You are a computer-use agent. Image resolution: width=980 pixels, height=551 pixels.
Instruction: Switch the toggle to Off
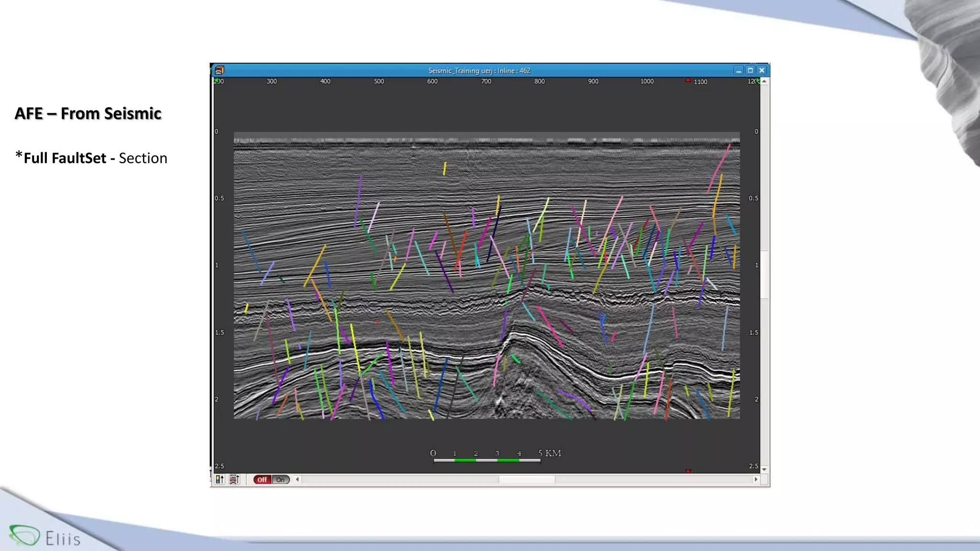(262, 479)
